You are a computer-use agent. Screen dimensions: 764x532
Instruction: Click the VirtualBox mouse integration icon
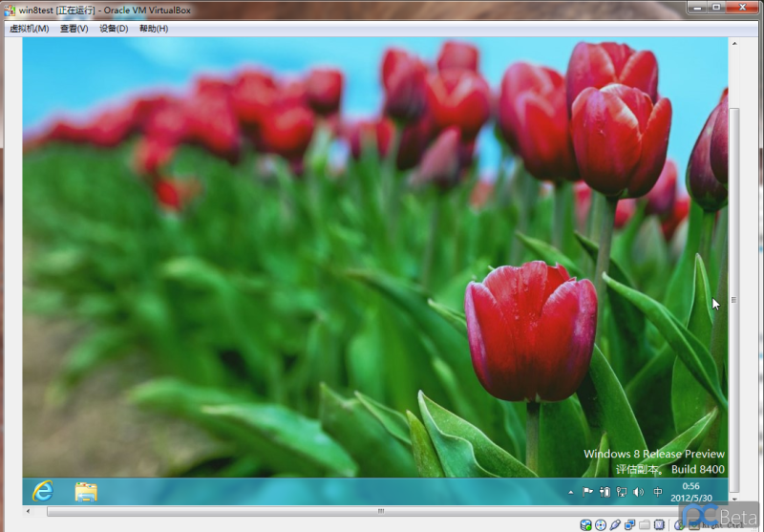click(x=679, y=524)
